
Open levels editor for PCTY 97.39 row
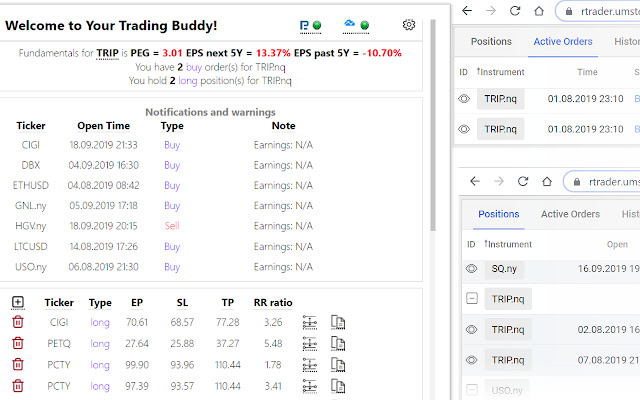[x=310, y=386]
